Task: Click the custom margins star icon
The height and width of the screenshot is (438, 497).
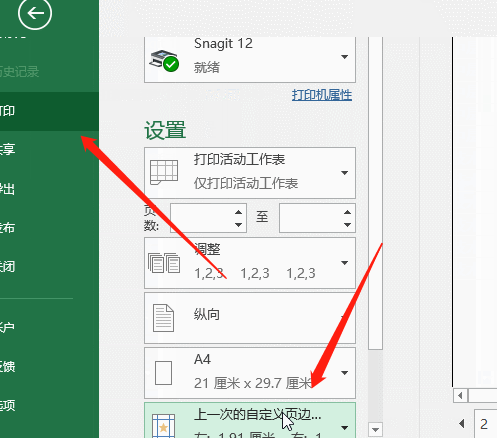Action: point(163,426)
